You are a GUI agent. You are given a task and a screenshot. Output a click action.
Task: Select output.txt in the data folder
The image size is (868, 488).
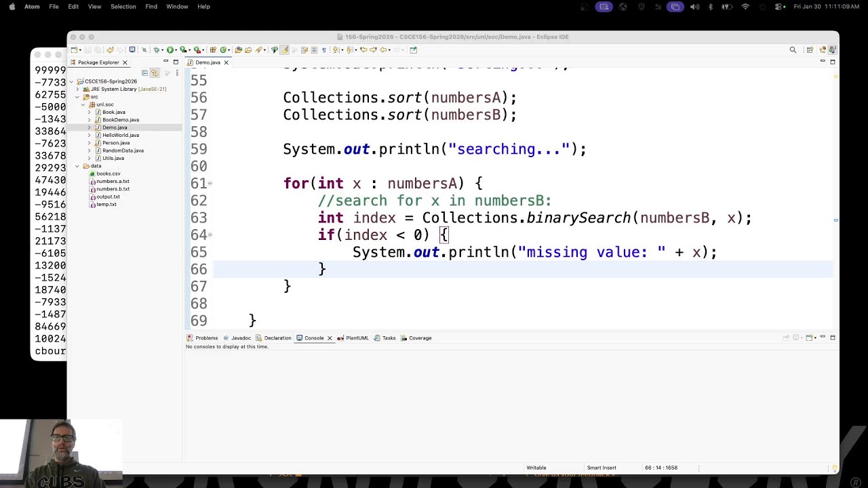[108, 197]
